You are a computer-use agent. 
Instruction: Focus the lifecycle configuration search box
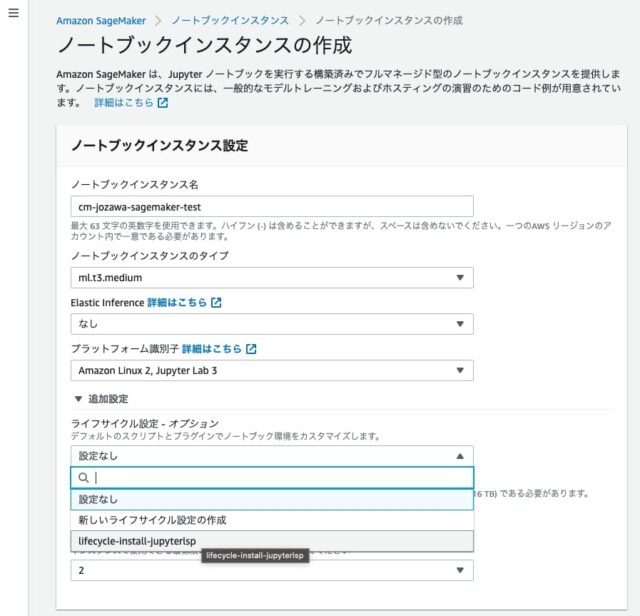[x=272, y=478]
